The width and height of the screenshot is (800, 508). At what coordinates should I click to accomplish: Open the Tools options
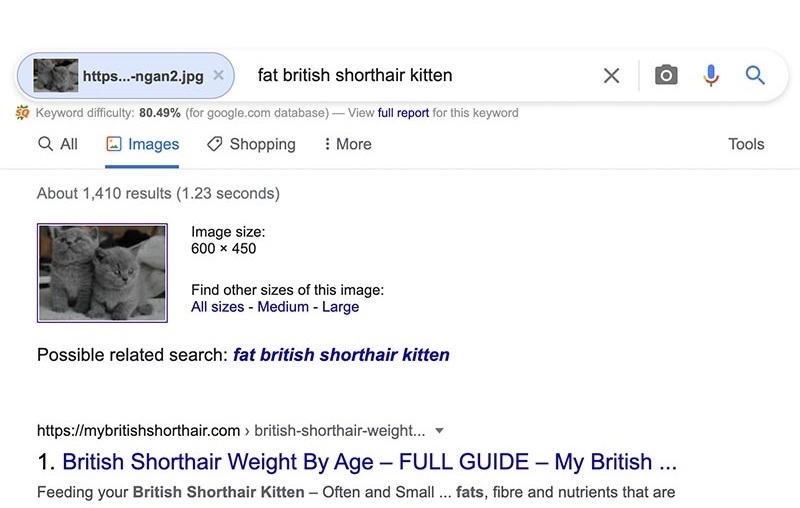coord(746,144)
